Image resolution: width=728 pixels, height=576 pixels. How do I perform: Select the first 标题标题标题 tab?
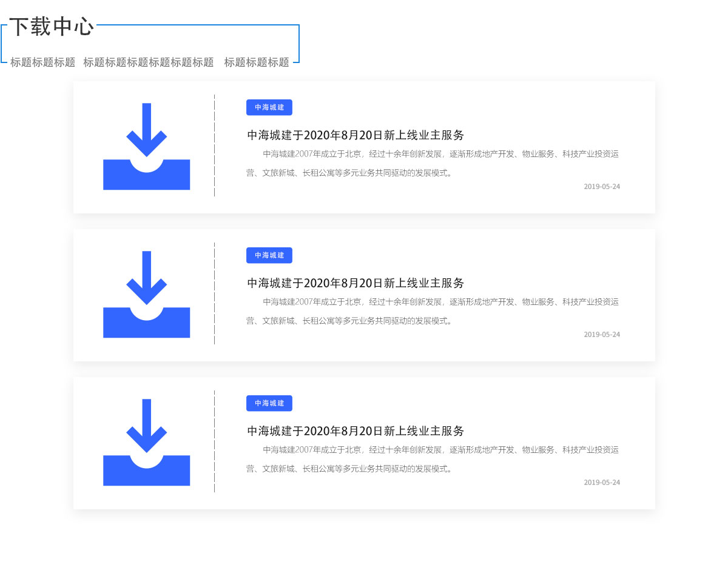click(x=42, y=62)
